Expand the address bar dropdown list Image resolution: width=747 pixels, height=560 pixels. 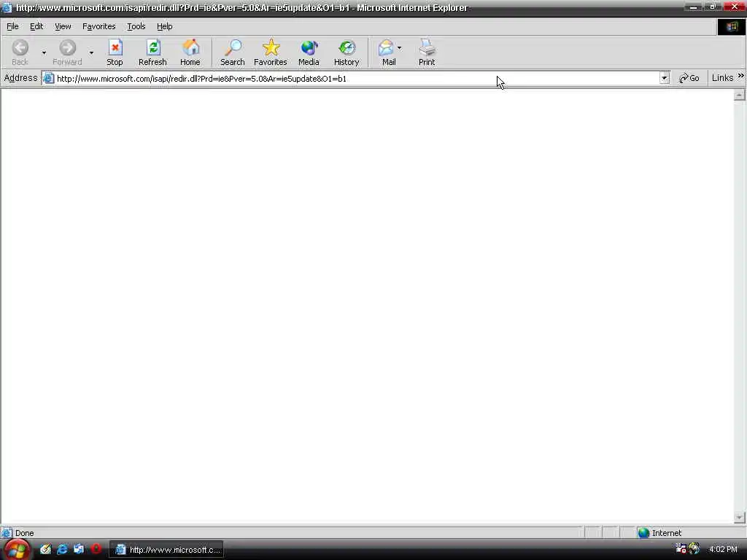tap(664, 78)
